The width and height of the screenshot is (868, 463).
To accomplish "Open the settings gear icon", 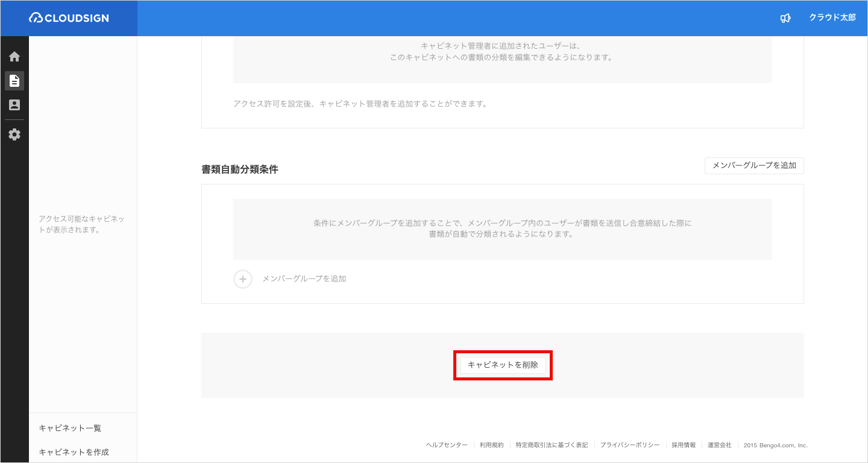I will pos(14,134).
